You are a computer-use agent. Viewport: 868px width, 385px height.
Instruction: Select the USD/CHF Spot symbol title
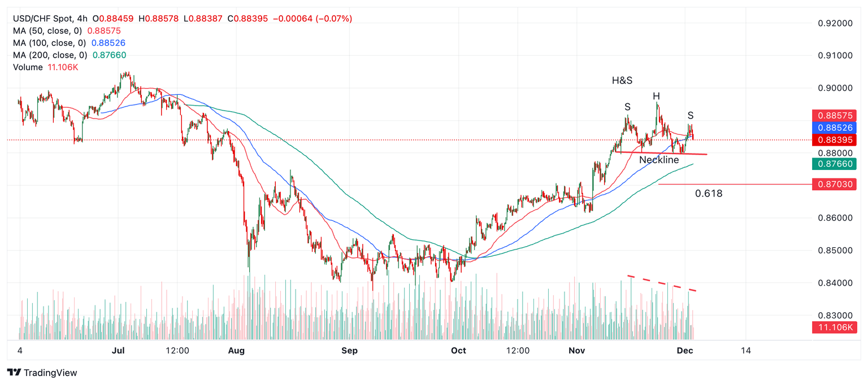coord(42,19)
